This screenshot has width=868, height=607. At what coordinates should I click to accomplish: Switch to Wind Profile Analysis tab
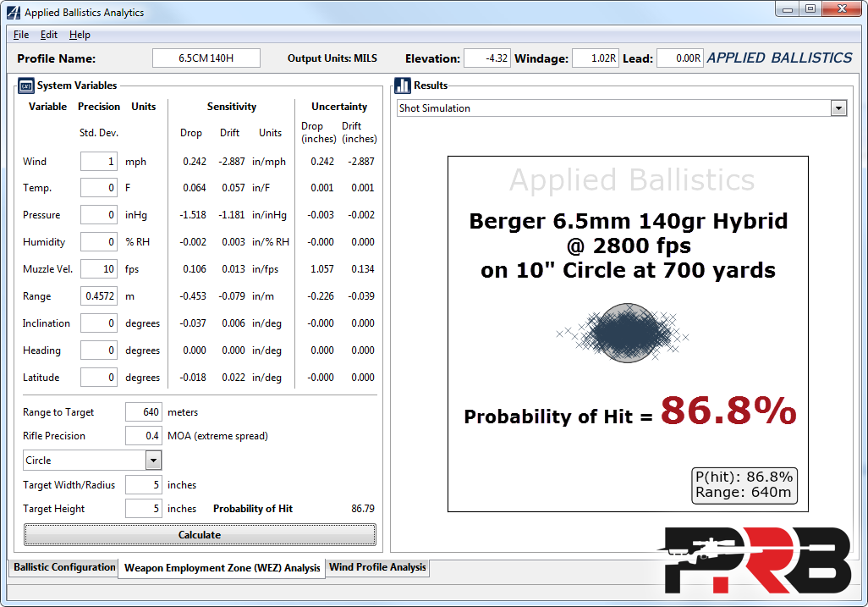coord(377,567)
